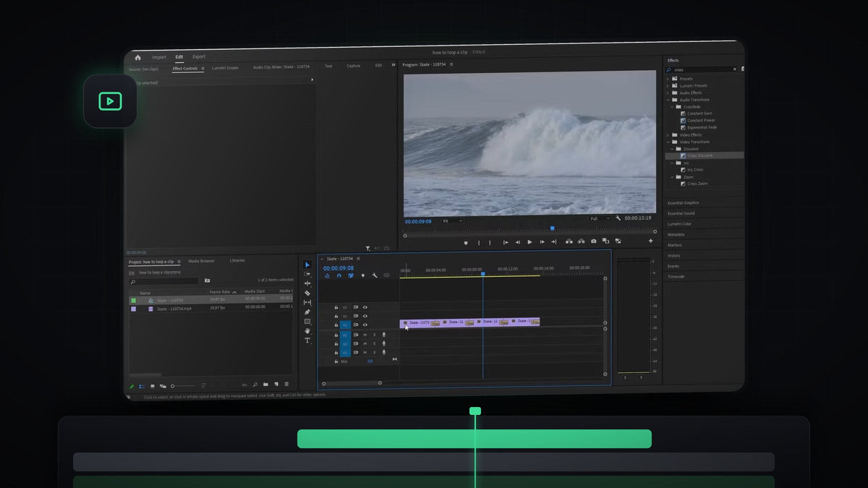Switch Project panel to list view
Screen dimensions: 868x488
(142, 386)
